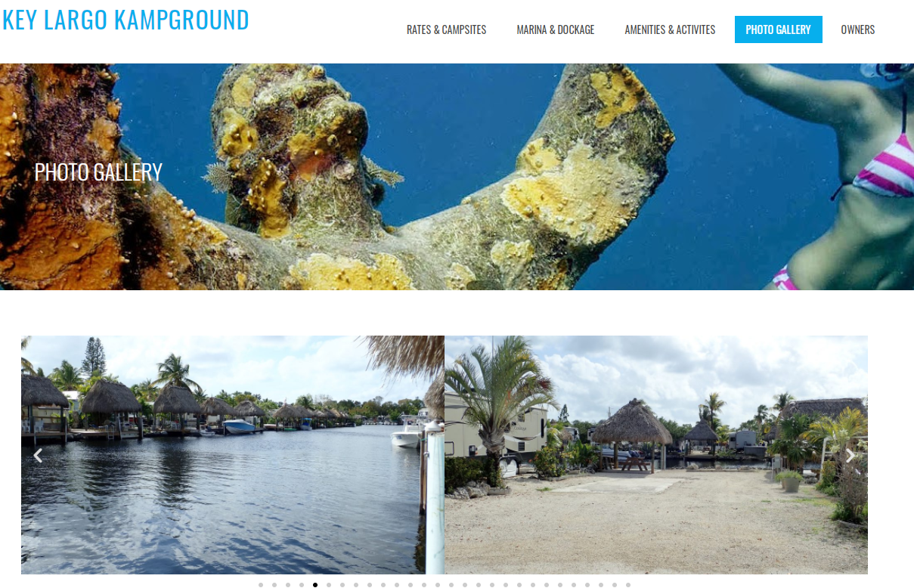Click the underwater statue banner image
This screenshot has height=588, width=914.
(457, 177)
